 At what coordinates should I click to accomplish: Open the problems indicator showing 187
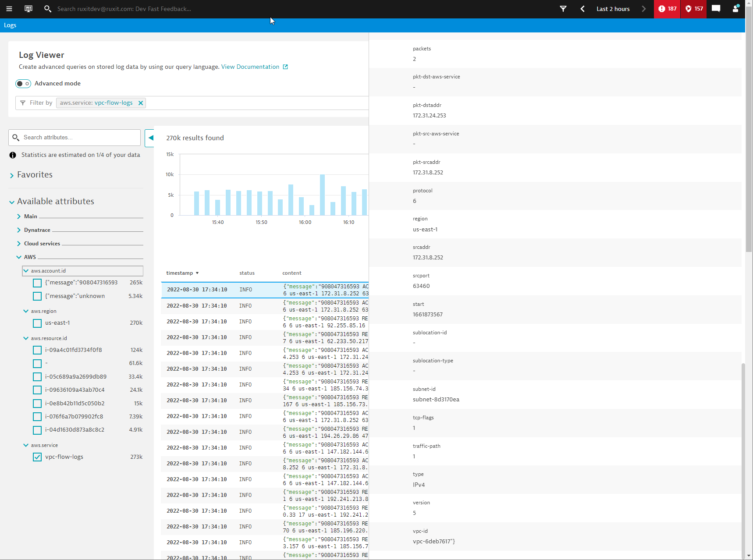click(x=667, y=9)
